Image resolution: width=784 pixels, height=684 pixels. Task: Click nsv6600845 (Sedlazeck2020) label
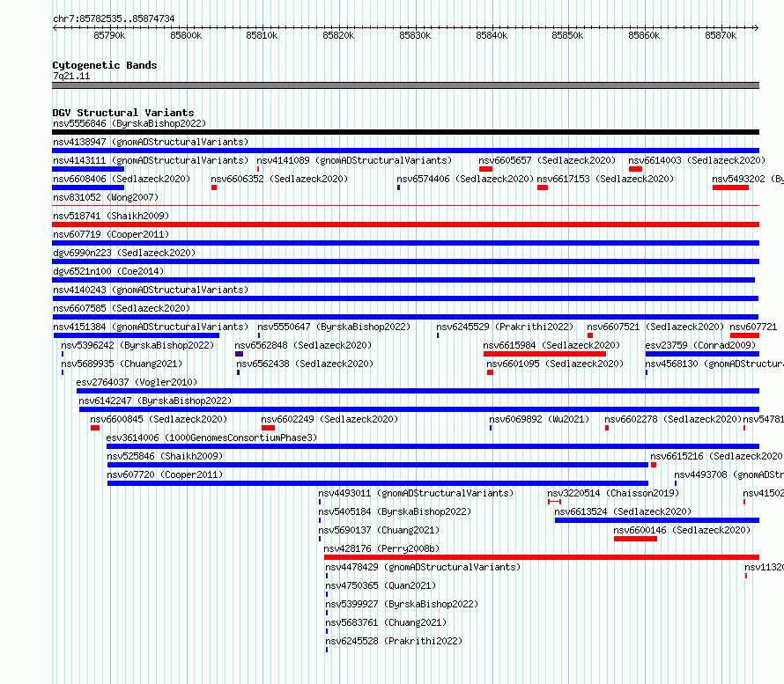[159, 419]
